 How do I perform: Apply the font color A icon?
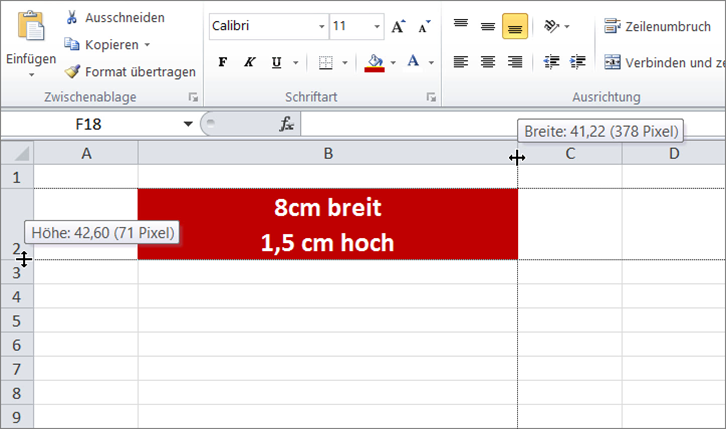(413, 62)
